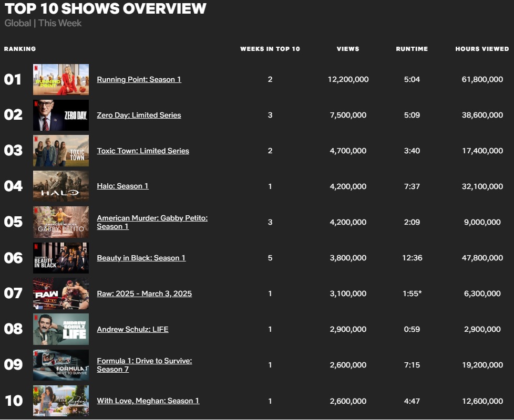This screenshot has height=420, width=514.
Task: Click the 4,700,000 views value
Action: click(x=348, y=151)
